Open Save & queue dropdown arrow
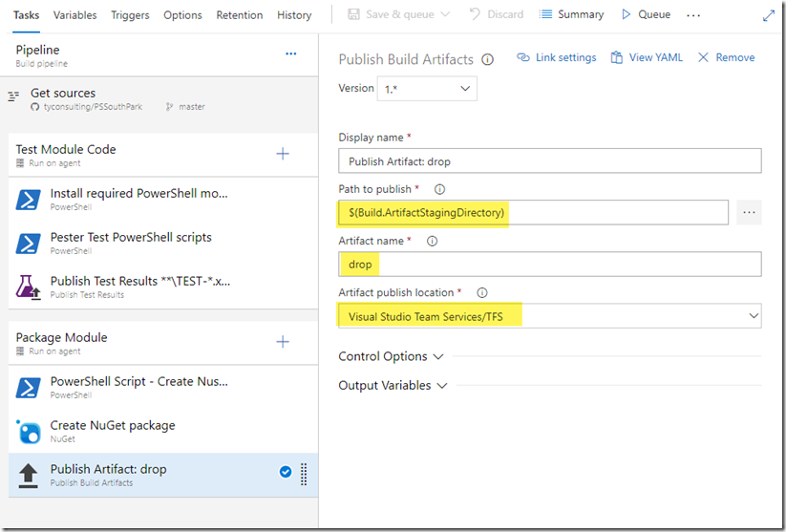This screenshot has width=786, height=532. coord(445,14)
